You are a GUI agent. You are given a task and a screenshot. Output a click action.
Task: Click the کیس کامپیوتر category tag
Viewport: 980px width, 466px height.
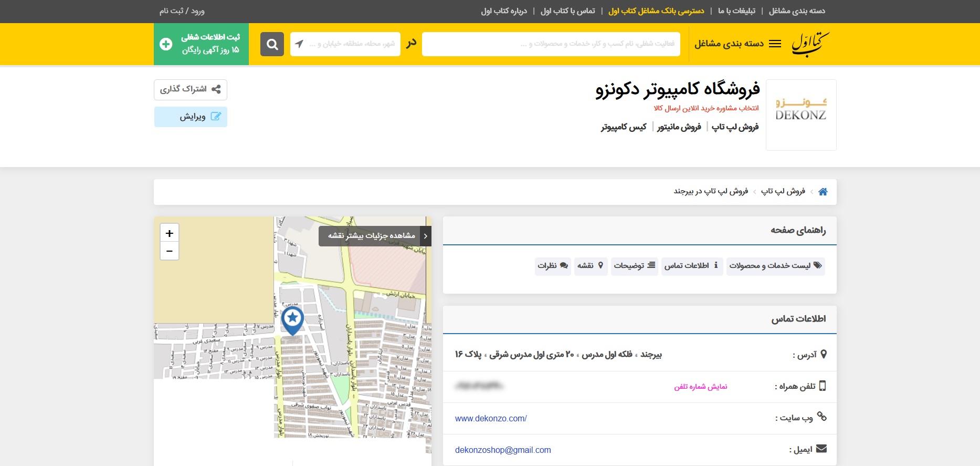(624, 127)
